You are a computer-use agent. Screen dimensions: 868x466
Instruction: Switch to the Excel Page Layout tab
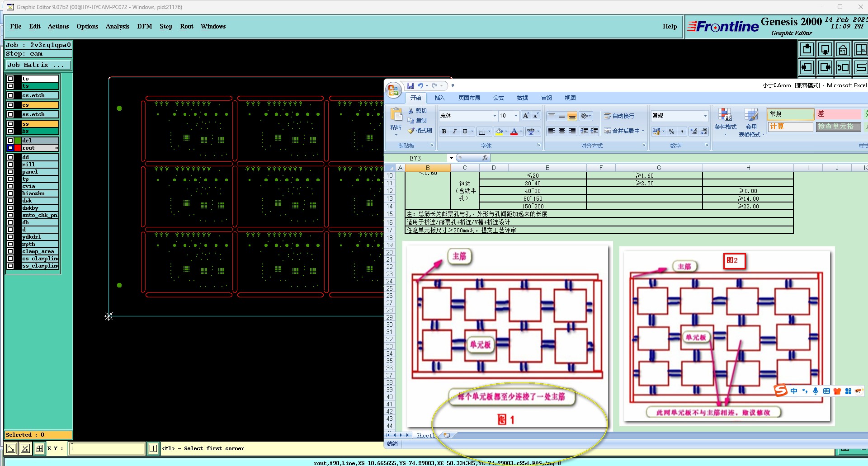(x=469, y=98)
